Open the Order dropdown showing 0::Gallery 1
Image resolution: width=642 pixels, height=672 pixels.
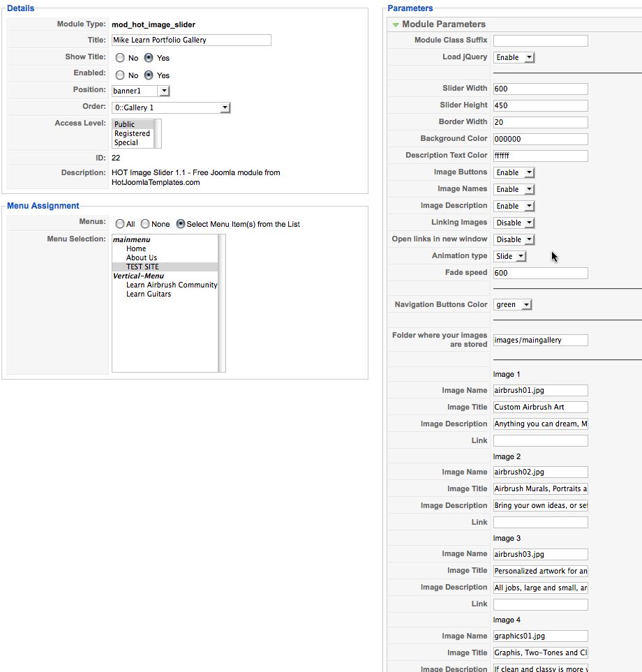click(x=171, y=107)
